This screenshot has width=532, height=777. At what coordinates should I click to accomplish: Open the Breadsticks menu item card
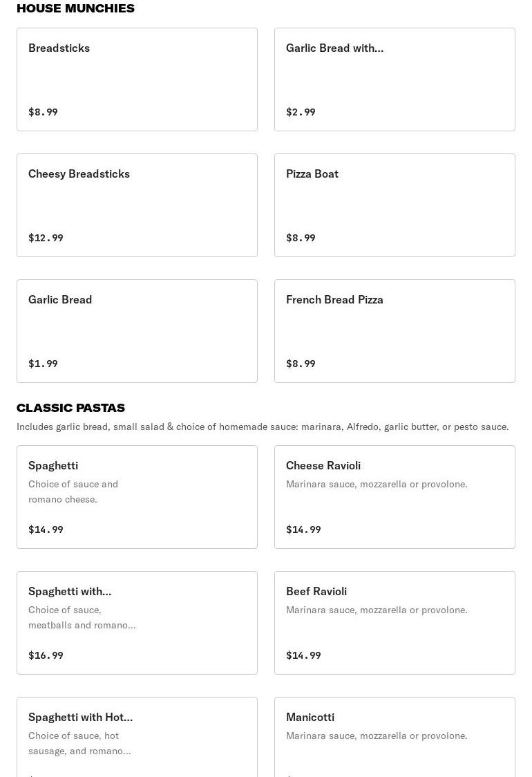click(x=137, y=79)
